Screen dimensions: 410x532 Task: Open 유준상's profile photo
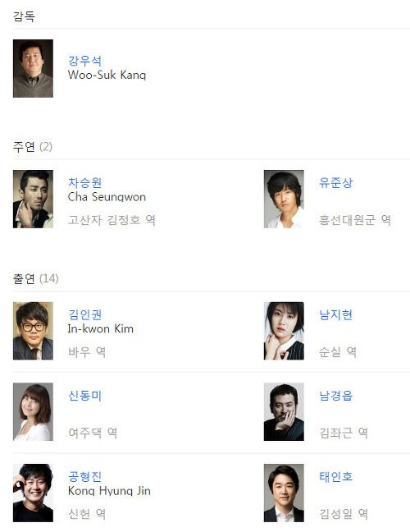point(284,199)
